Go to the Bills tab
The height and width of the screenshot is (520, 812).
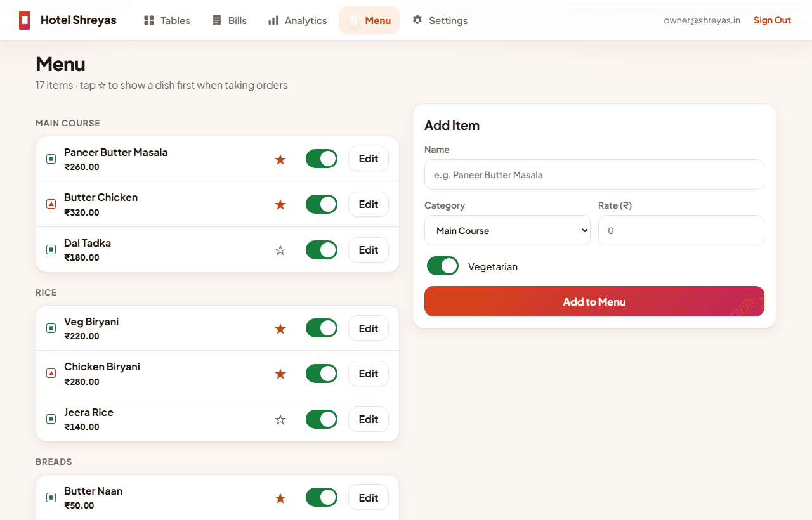click(230, 20)
